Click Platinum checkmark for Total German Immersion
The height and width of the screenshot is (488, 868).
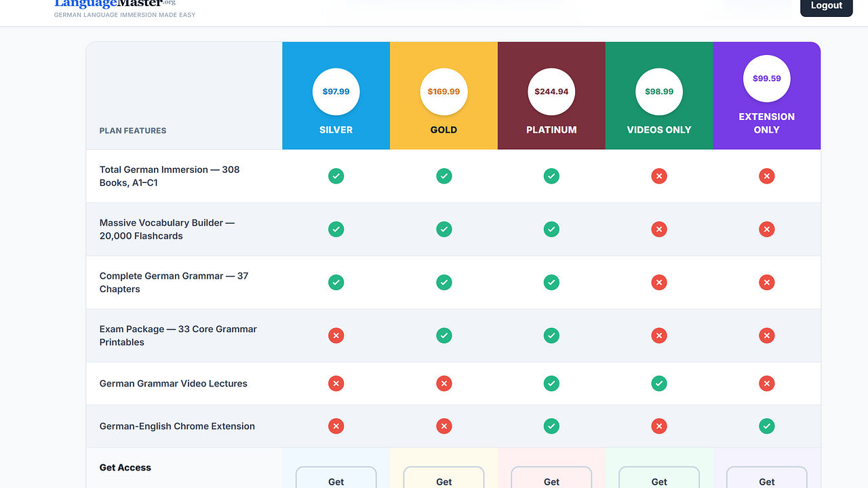551,176
